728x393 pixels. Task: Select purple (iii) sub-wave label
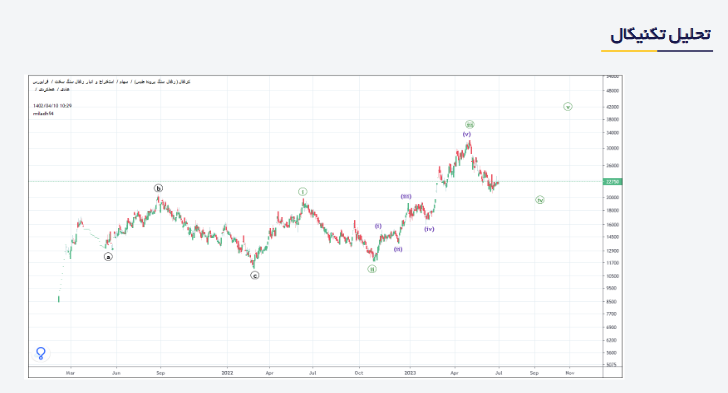click(406, 196)
